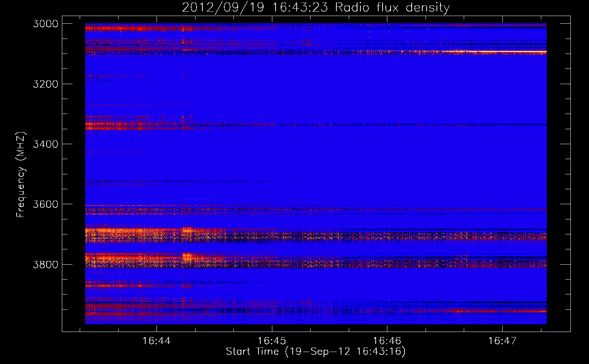Click the plot title '2012/09/19 16:43:23 Radio flux density'

(x=316, y=8)
